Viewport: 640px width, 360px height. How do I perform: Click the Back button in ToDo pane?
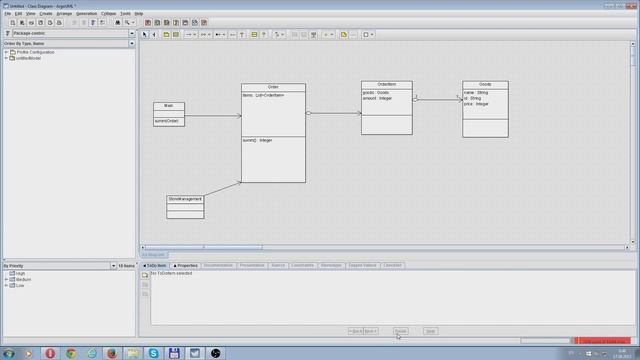(355, 331)
